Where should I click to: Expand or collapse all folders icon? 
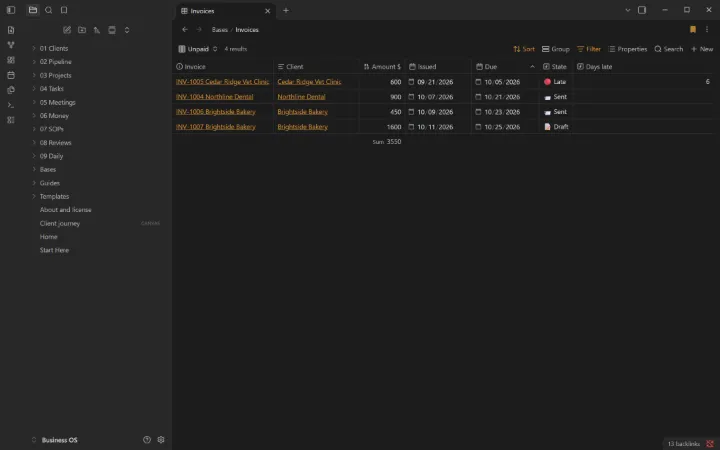127,30
